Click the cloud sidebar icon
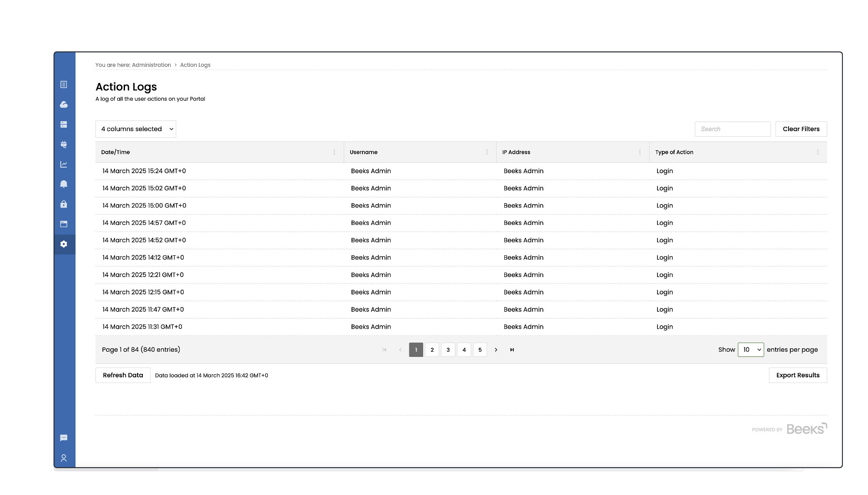 tap(64, 105)
